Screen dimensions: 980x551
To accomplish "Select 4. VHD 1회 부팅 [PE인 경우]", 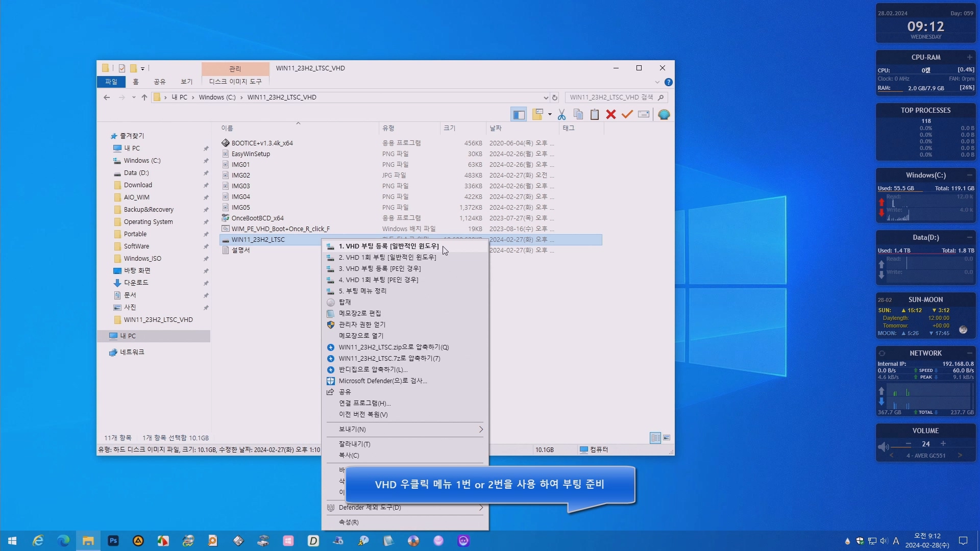I will tap(405, 280).
